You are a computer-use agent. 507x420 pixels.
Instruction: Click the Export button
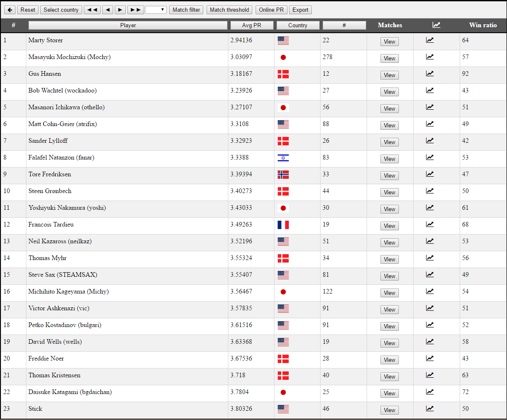tap(300, 10)
